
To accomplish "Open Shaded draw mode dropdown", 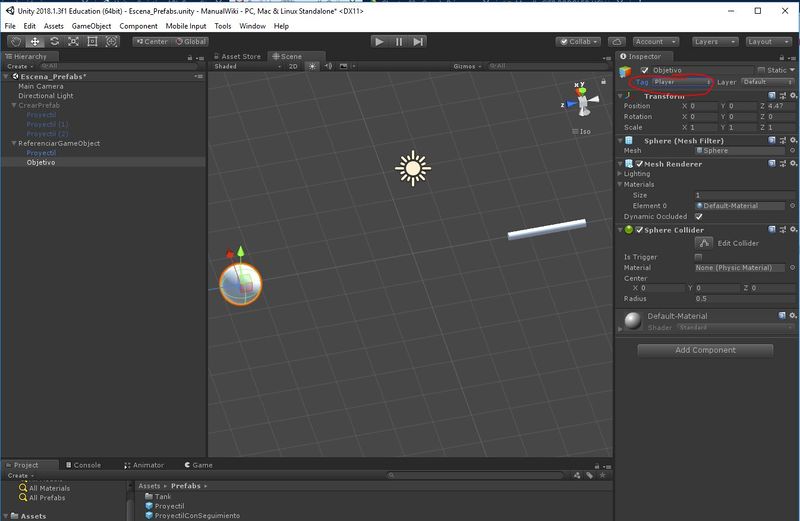I will [x=247, y=66].
